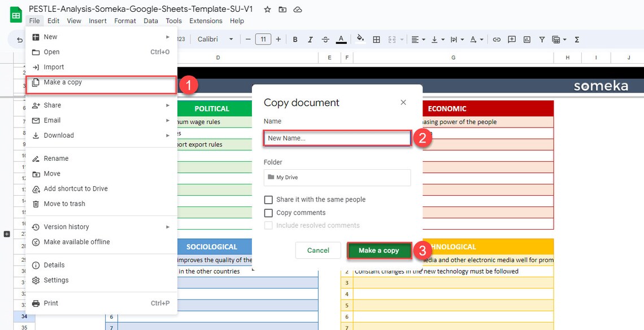Create a filter

pyautogui.click(x=541, y=39)
